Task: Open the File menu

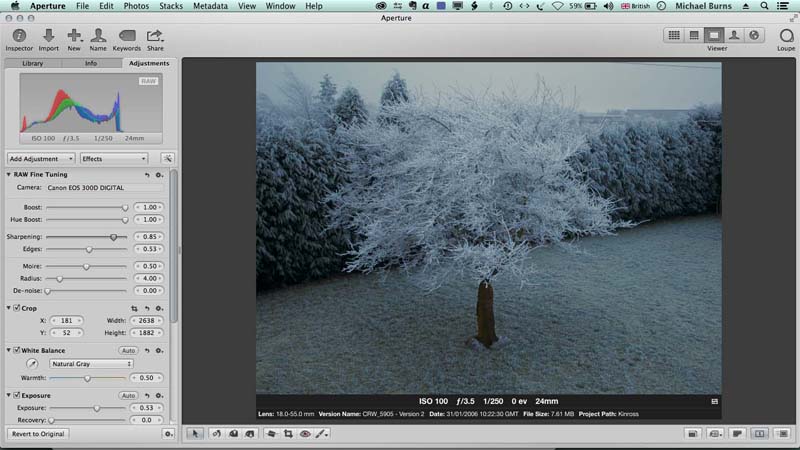Action: [x=82, y=6]
